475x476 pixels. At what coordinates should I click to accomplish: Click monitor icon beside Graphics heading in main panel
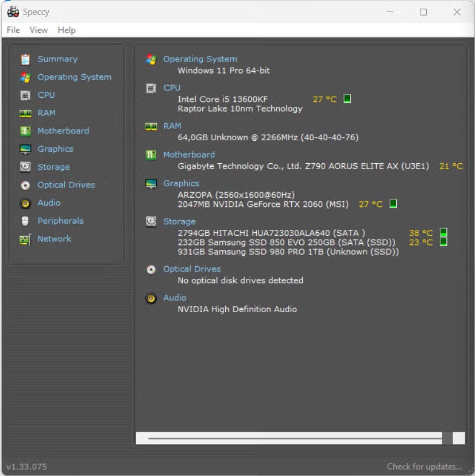click(151, 183)
